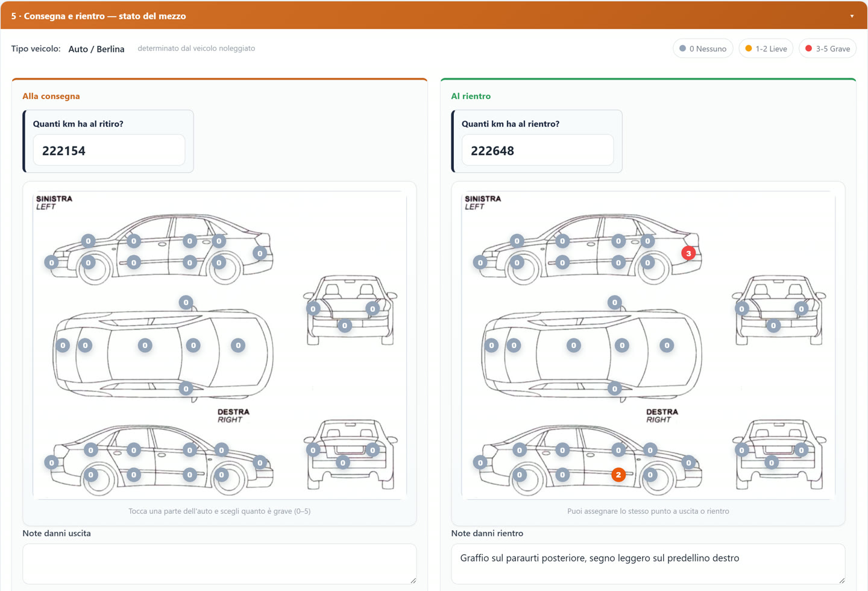The width and height of the screenshot is (868, 591).
Task: Grab resize handle of Note danni rientro box
Action: coord(841,581)
